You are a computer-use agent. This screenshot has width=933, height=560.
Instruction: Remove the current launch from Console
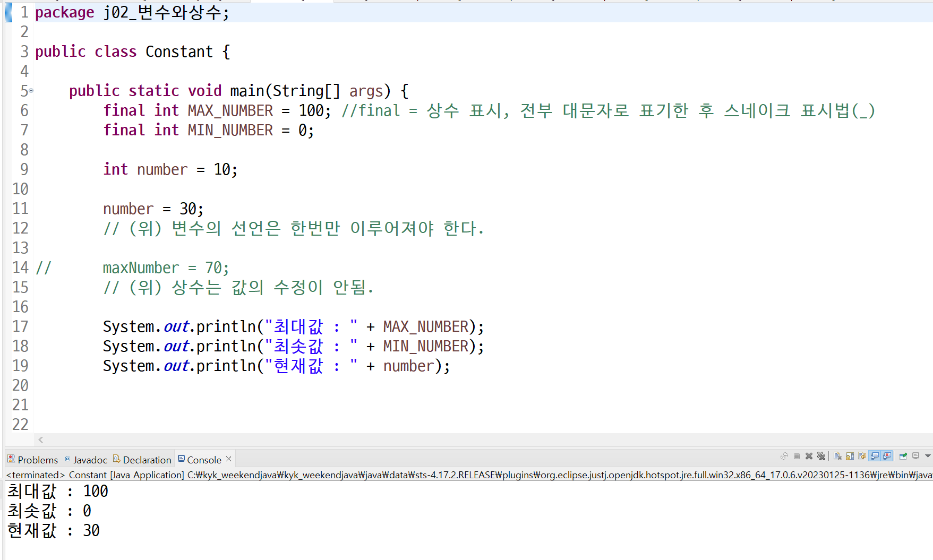809,456
